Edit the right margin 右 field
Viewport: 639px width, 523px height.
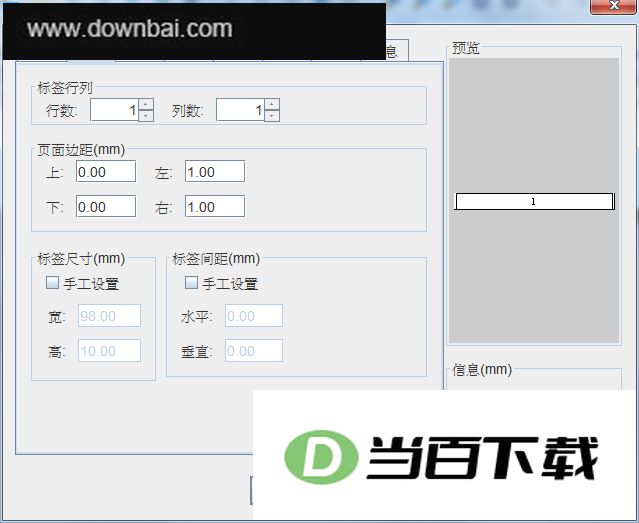pyautogui.click(x=215, y=206)
